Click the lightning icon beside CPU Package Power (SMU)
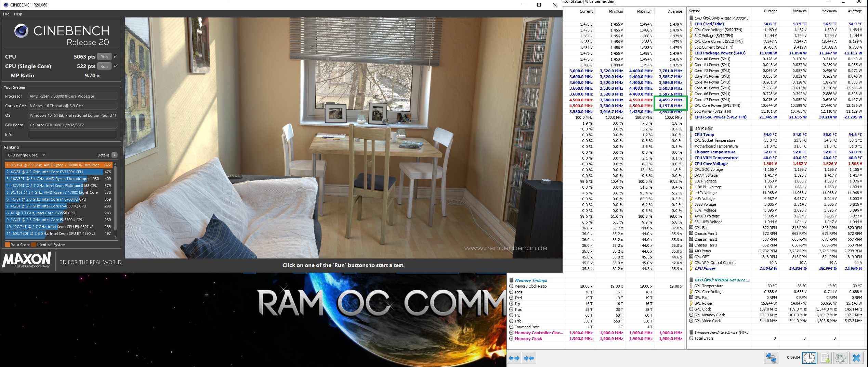868x367 pixels. point(691,53)
